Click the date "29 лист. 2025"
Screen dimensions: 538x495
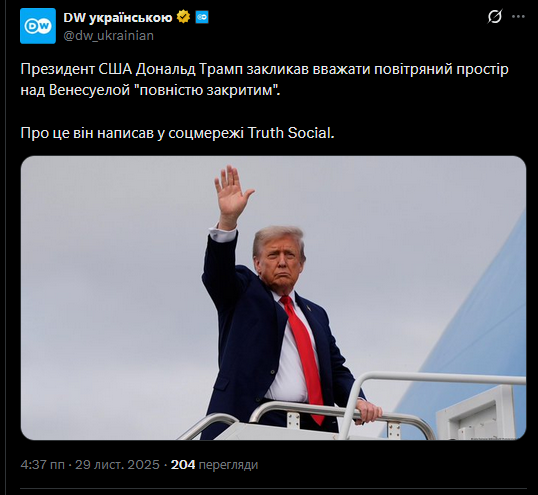(117, 465)
